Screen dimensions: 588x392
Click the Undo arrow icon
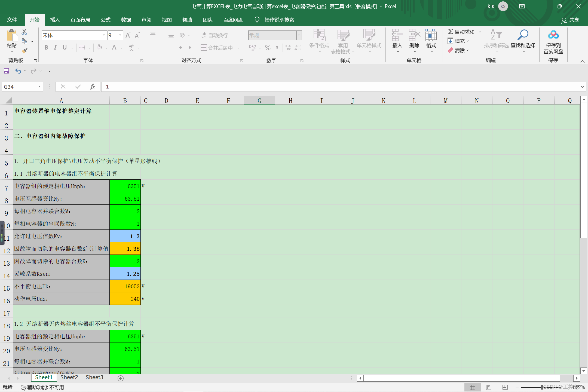pos(18,71)
